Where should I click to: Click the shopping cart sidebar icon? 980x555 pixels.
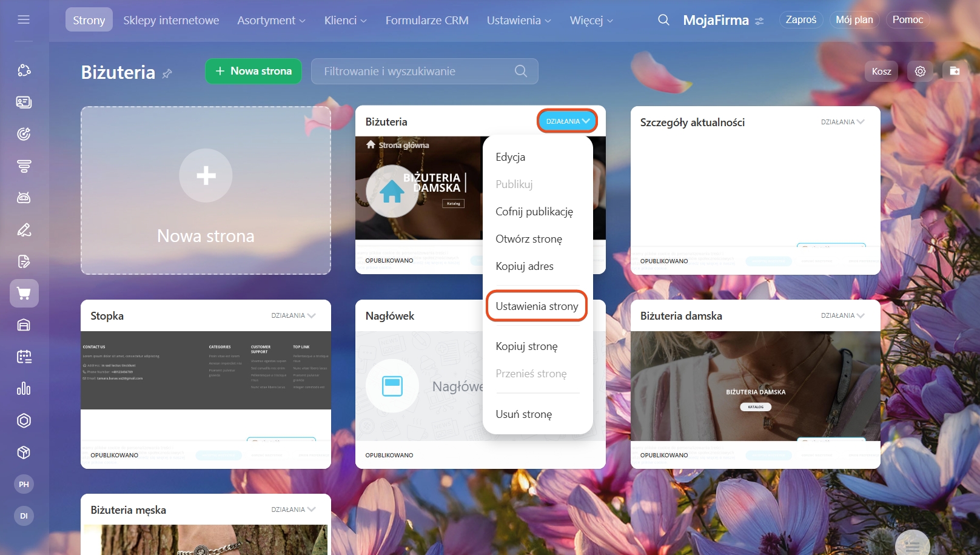24,294
